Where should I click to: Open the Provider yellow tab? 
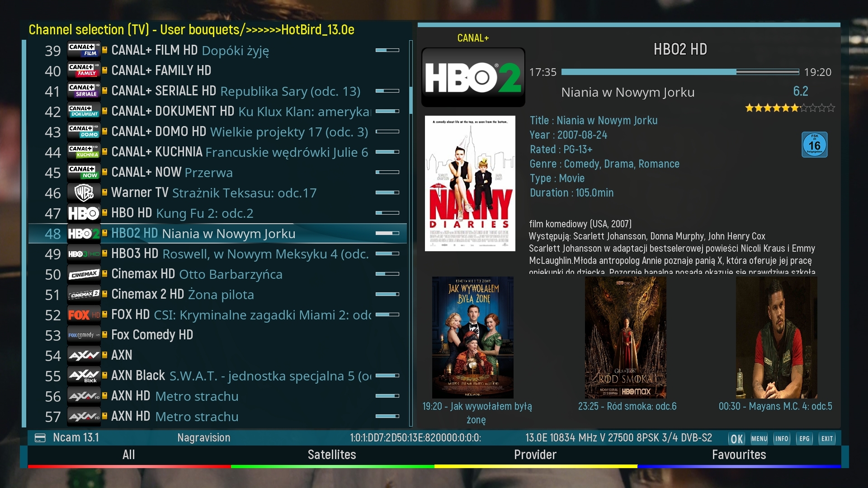(x=535, y=456)
